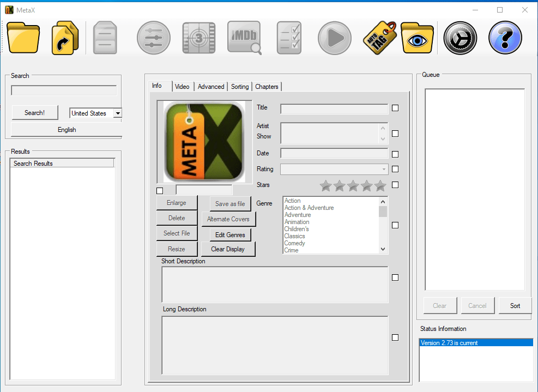Tick the checkbox next to Title
The width and height of the screenshot is (538, 392).
(395, 108)
